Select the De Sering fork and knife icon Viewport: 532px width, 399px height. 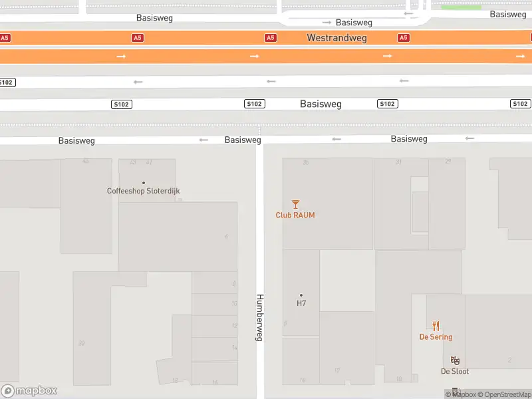[436, 326]
